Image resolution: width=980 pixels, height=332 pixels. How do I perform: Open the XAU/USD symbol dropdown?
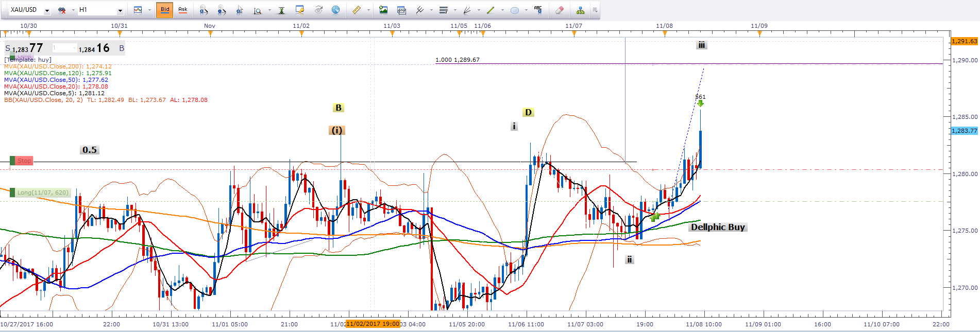click(x=47, y=10)
